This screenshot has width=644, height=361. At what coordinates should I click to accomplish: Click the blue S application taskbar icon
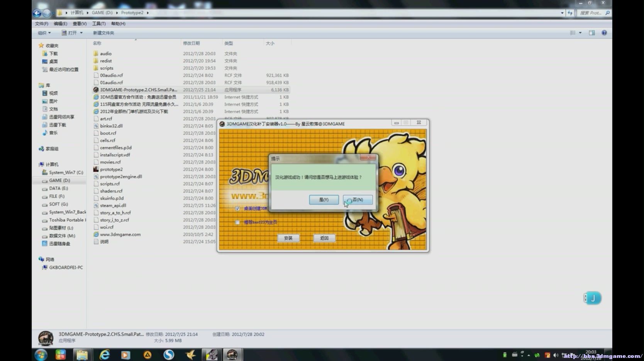coord(169,355)
